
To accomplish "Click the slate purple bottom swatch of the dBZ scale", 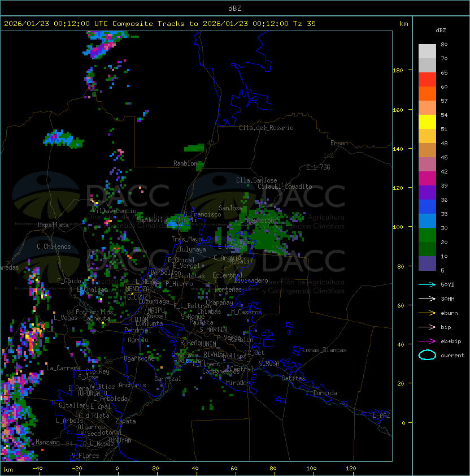I will click(x=427, y=263).
